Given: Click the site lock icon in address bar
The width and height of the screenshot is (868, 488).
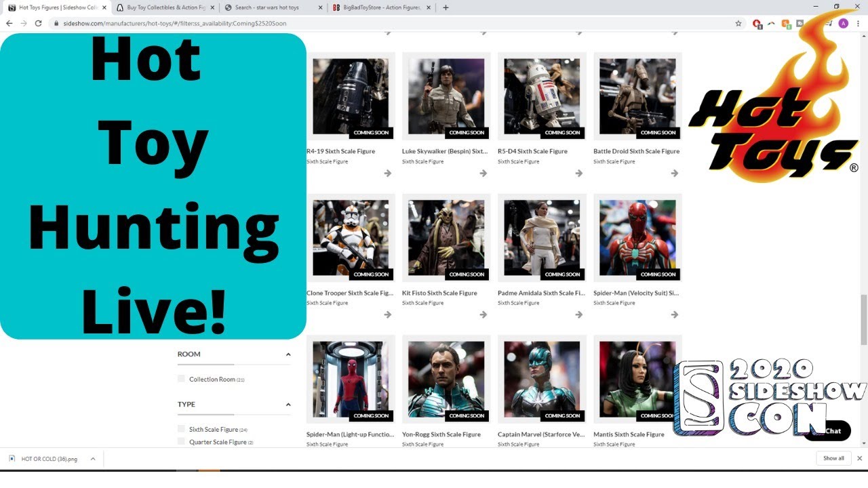Looking at the screenshot, I should tap(57, 23).
